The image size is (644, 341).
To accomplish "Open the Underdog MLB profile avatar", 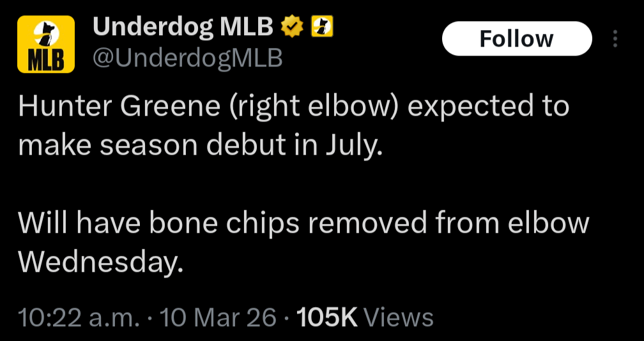I will [x=46, y=44].
